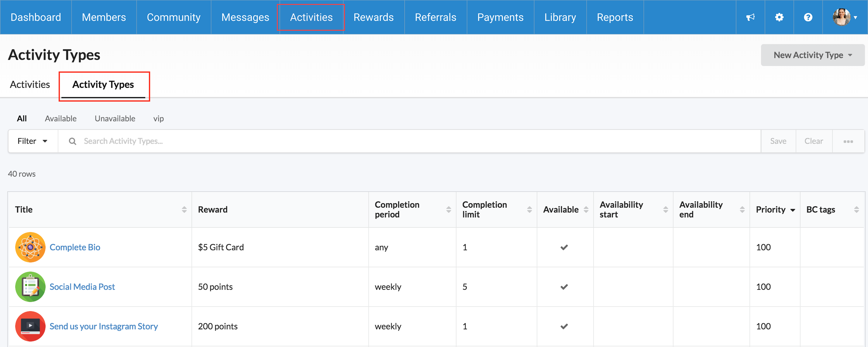
Task: Open settings via the gear icon
Action: [x=779, y=17]
